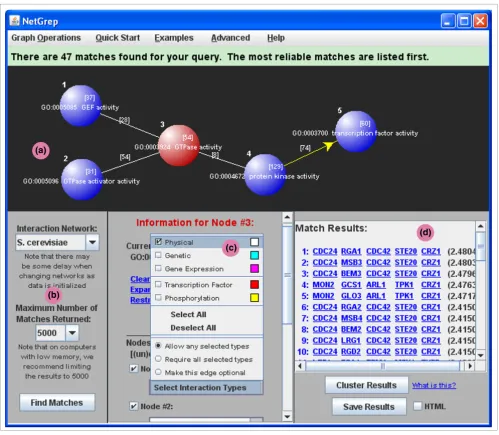The height and width of the screenshot is (435, 499).
Task: Click the NetGrep title bar app icon
Action: tap(15, 21)
